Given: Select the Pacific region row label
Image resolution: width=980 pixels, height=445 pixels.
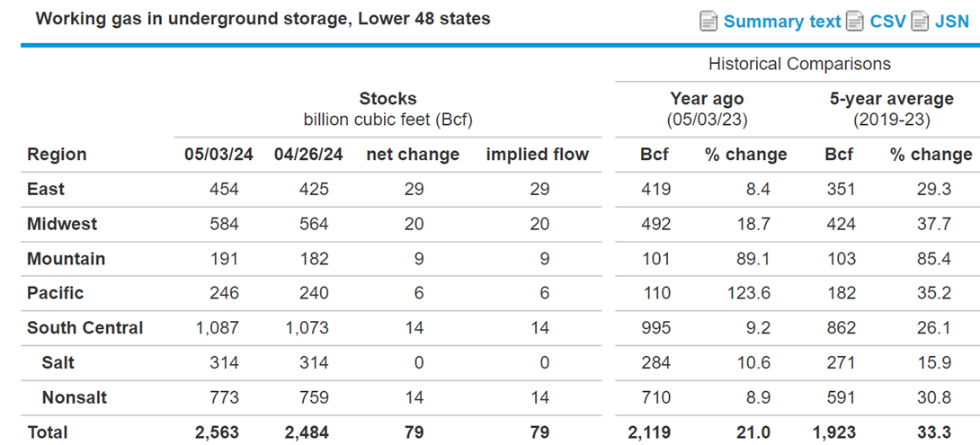Looking at the screenshot, I should click(x=55, y=293).
